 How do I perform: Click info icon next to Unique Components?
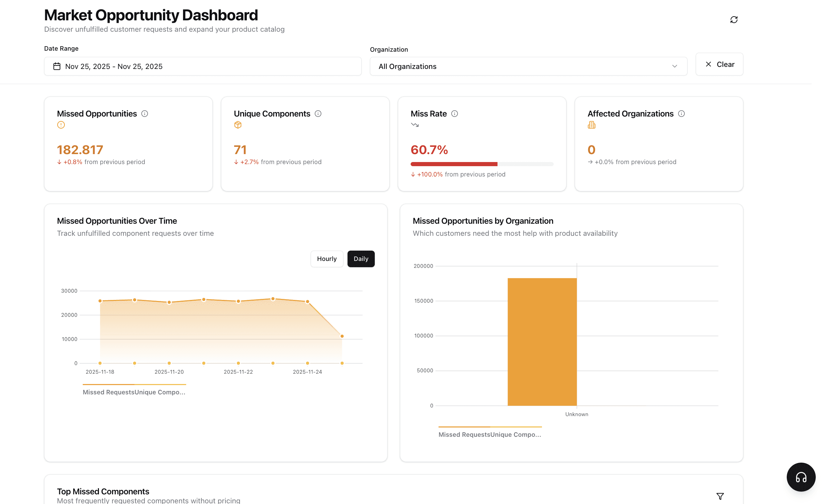318,114
